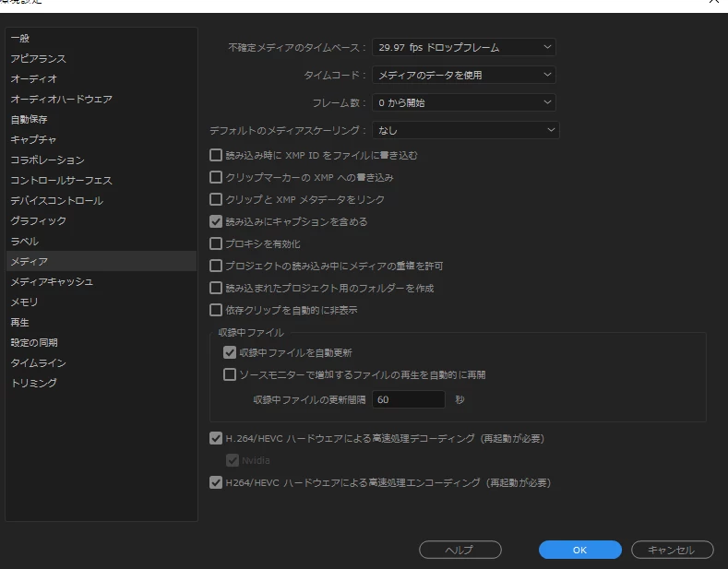Disable H.264/HEVC hardware decoding checkbox
Image resolution: width=728 pixels, height=569 pixels.
coord(216,438)
